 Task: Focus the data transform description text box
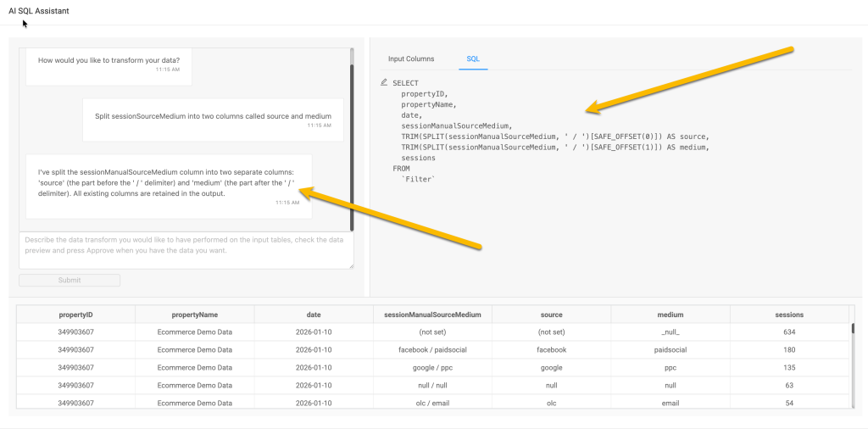point(186,251)
